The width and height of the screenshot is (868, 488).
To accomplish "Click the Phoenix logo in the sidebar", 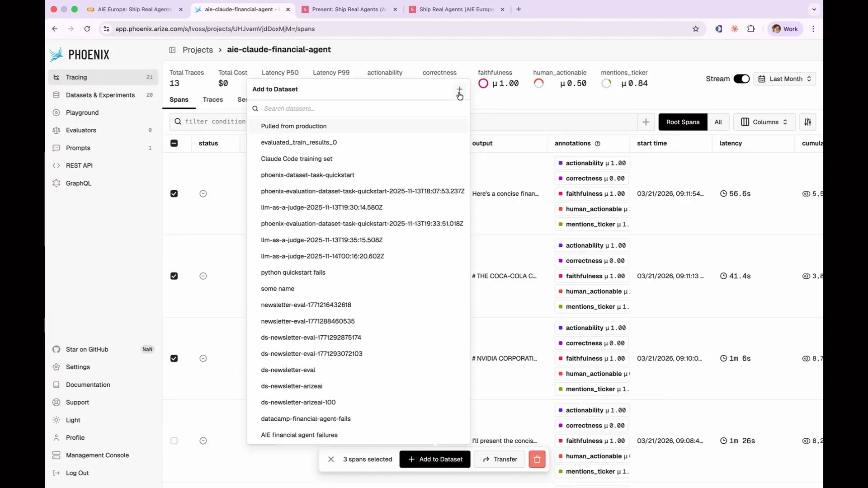I will [80, 55].
